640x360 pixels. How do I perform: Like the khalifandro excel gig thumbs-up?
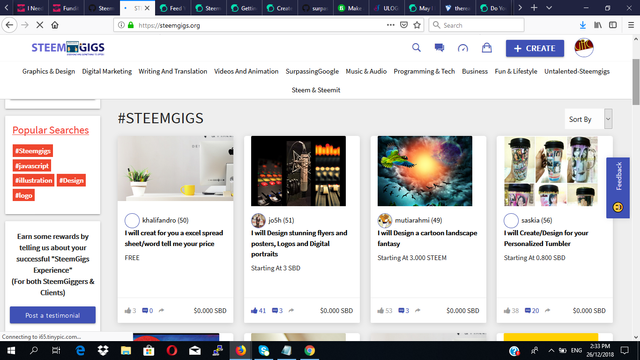pyautogui.click(x=128, y=311)
